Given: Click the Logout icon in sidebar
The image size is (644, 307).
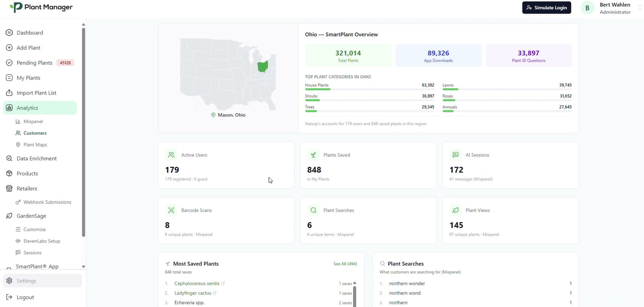Looking at the screenshot, I should pyautogui.click(x=9, y=297).
